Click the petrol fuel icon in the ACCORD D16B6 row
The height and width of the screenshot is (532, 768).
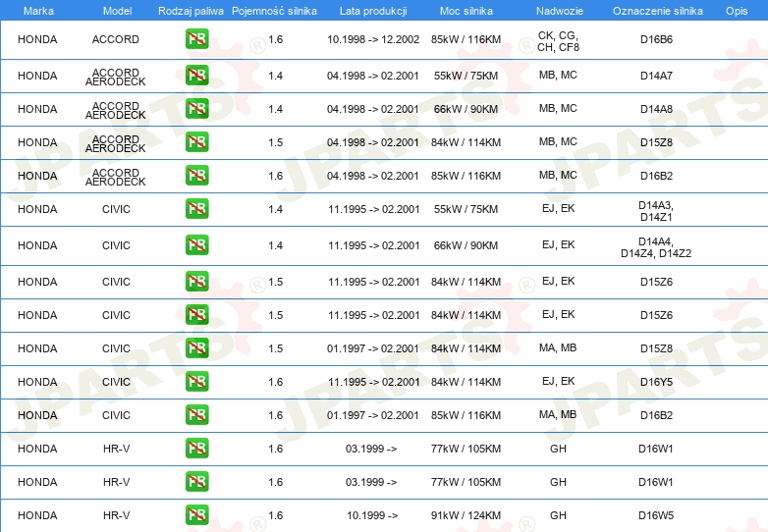[x=196, y=39]
